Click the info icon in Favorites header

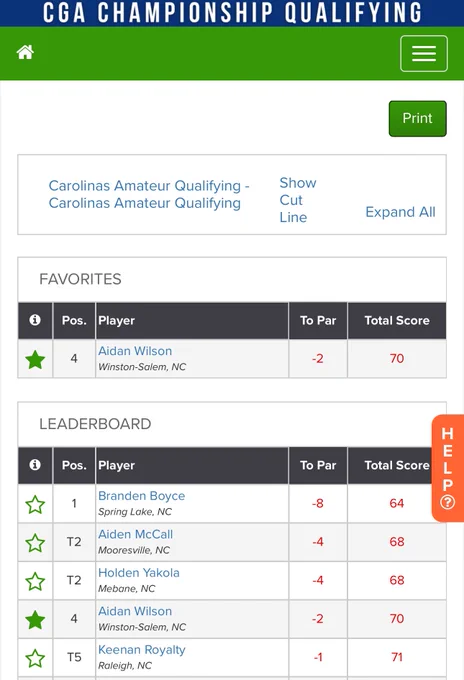click(x=35, y=320)
